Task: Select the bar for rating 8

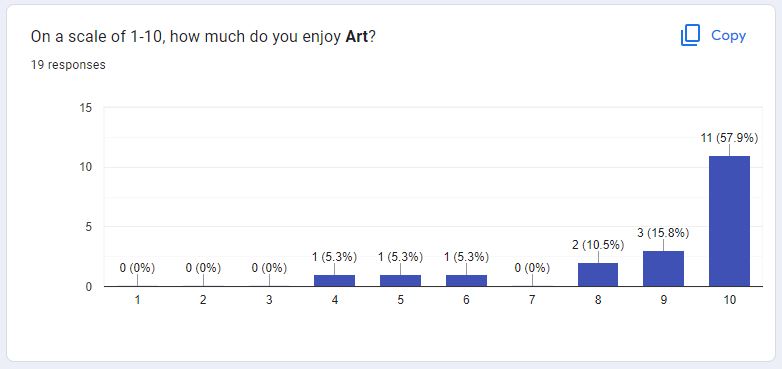Action: [597, 275]
